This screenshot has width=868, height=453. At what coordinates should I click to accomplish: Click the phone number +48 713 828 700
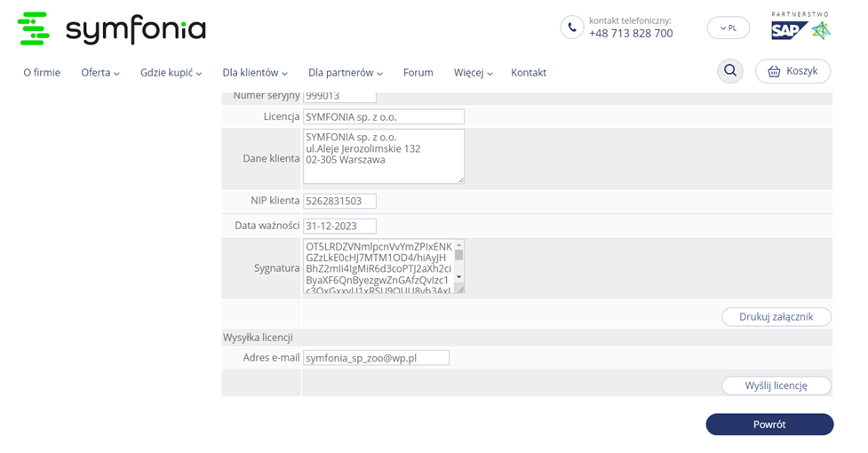pos(631,34)
